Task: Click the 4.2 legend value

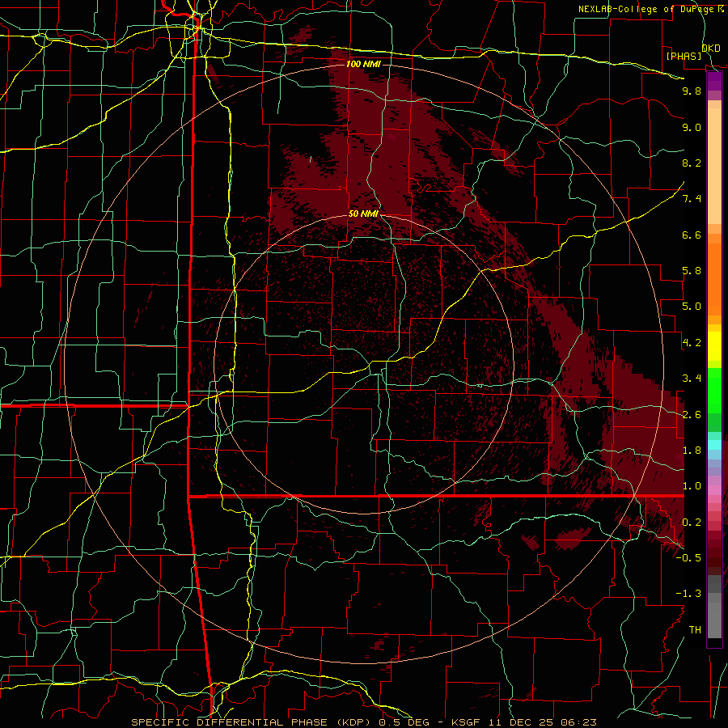Action: coord(692,343)
